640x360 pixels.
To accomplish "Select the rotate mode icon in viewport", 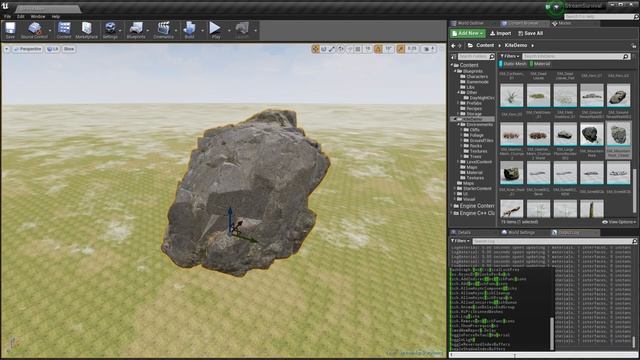I will point(324,49).
